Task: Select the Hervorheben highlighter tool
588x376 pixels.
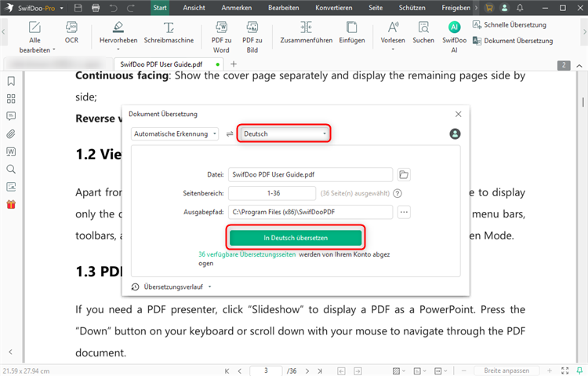Action: 118,32
